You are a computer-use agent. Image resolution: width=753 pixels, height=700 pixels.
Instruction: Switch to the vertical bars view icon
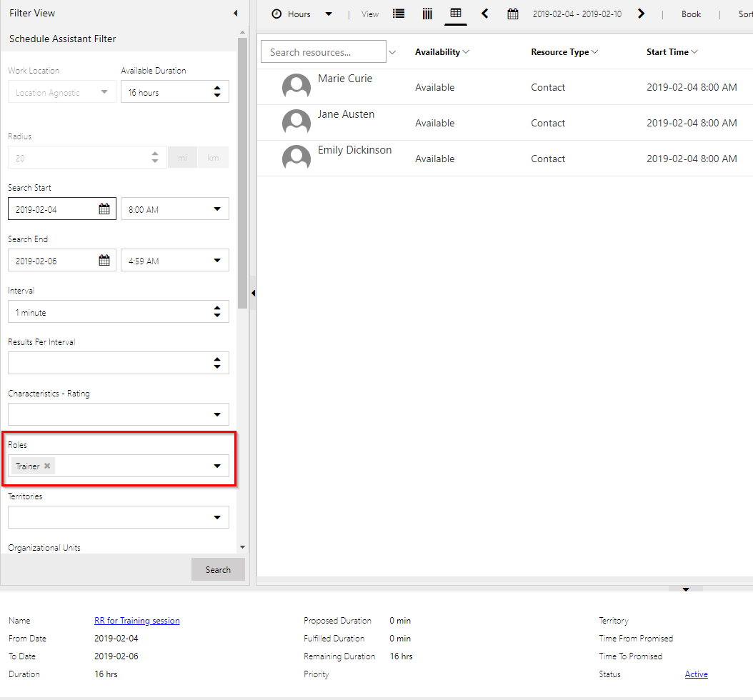coord(427,14)
